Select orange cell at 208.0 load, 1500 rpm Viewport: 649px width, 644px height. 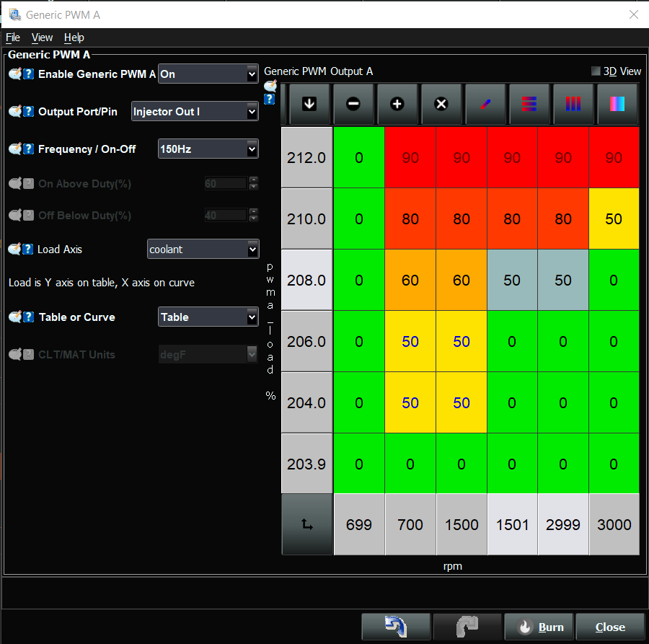(462, 281)
